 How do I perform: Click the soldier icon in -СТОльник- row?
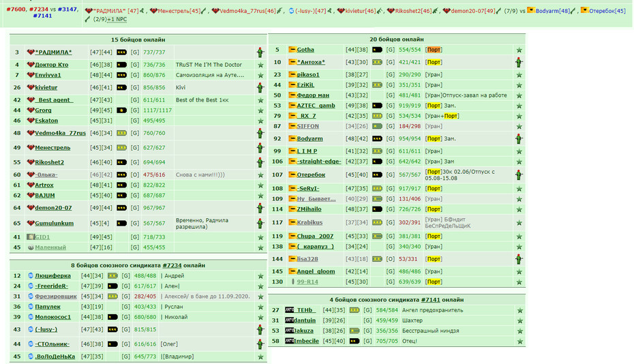click(x=260, y=344)
